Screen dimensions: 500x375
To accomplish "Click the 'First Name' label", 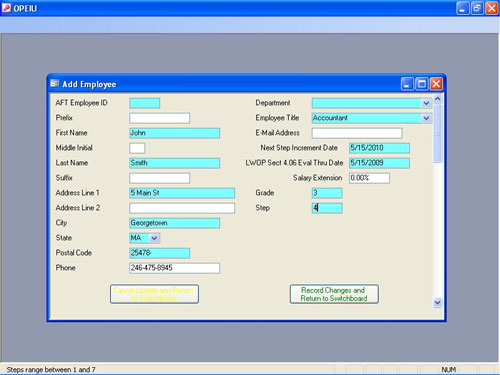I will point(71,133).
